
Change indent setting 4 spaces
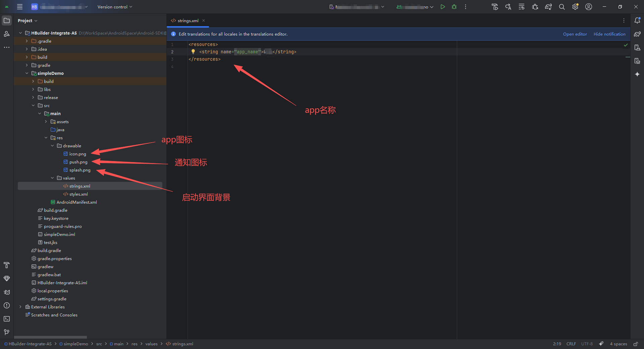coord(619,344)
